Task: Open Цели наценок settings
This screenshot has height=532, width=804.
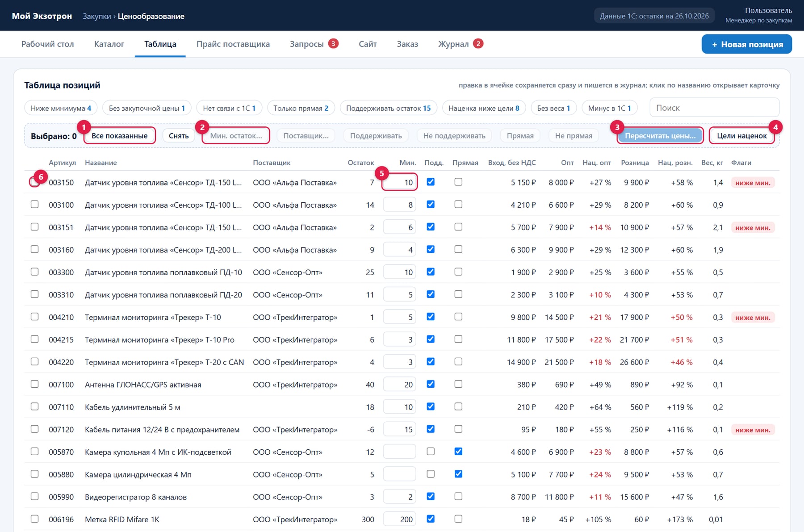Action: coord(742,136)
